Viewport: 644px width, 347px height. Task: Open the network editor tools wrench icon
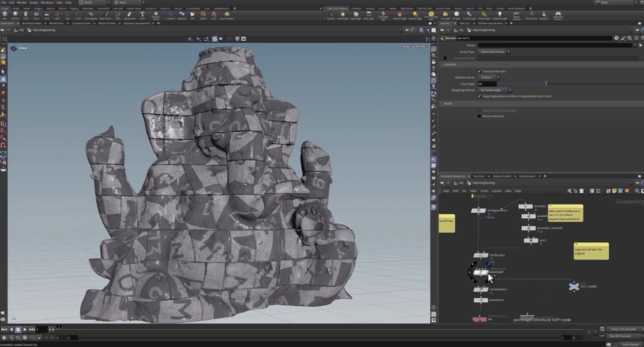570,191
